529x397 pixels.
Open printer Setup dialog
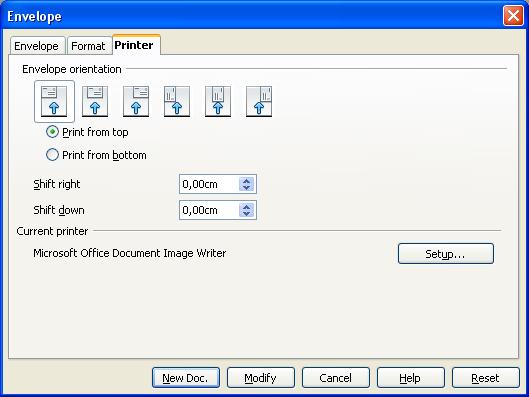point(446,253)
